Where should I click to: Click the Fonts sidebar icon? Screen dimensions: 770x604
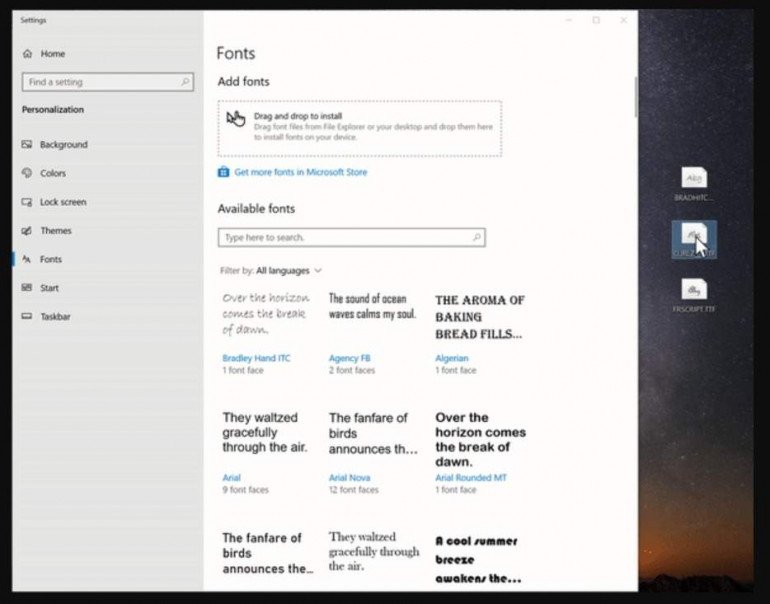[x=27, y=259]
